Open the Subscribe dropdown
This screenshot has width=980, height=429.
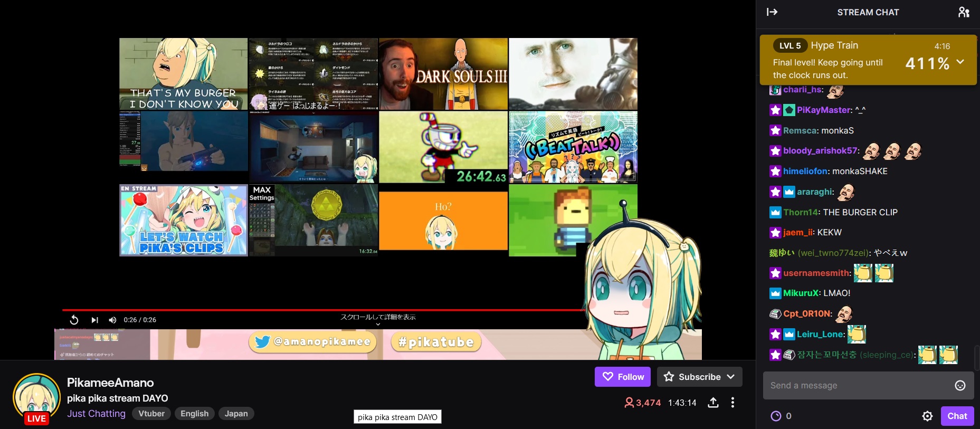click(700, 377)
